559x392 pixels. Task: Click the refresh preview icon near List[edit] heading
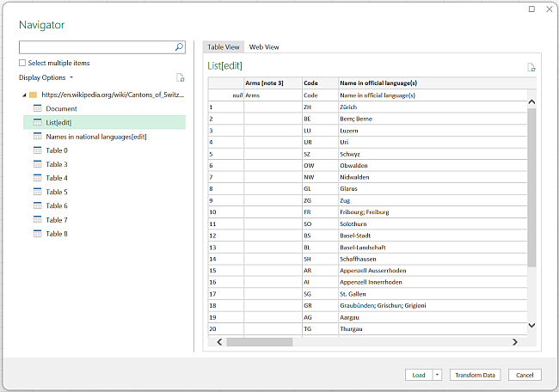[x=531, y=67]
